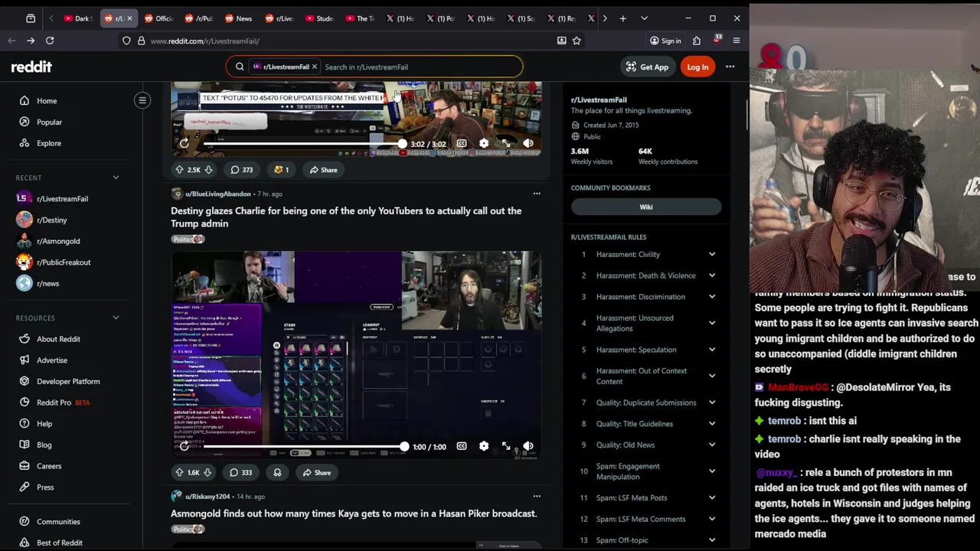Image resolution: width=980 pixels, height=551 pixels.
Task: Open About Reddit
Action: [x=58, y=339]
